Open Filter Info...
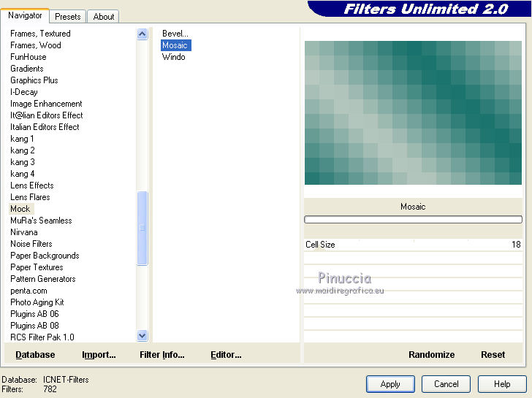Screen dimensions: 532x398 point(161,355)
